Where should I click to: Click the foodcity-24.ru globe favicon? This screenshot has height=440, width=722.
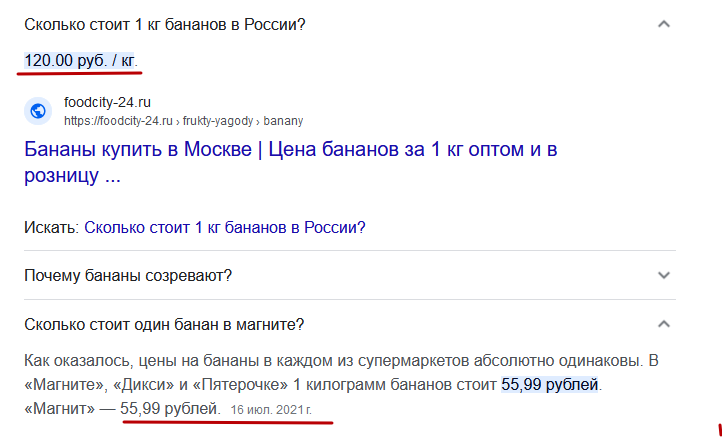[38, 111]
